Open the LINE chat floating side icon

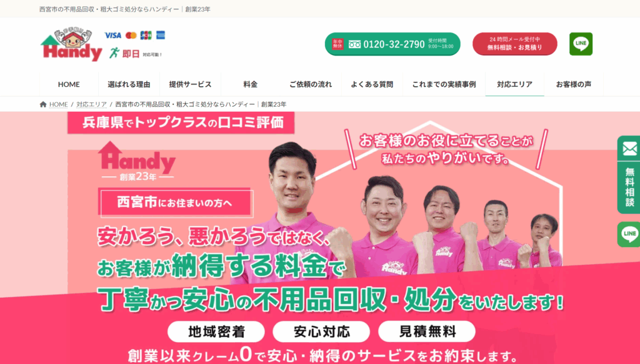tap(629, 234)
